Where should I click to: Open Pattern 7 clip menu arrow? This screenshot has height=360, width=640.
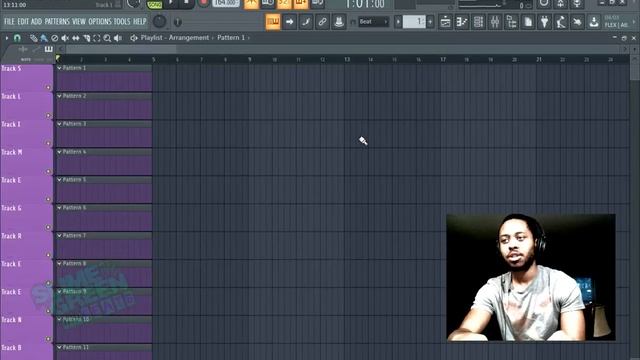[x=59, y=236]
